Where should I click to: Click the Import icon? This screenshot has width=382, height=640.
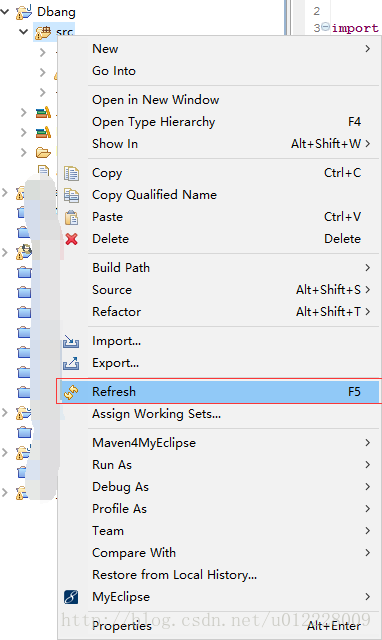(x=71, y=341)
